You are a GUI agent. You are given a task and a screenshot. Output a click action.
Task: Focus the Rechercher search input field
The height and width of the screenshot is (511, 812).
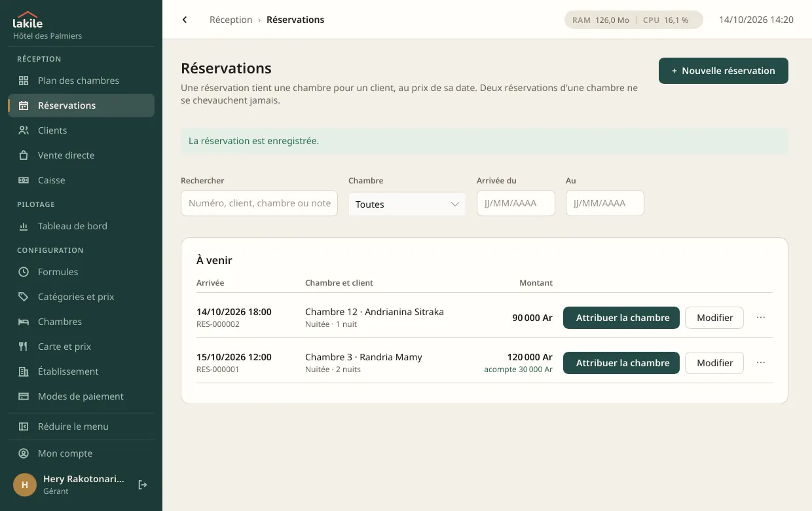(259, 203)
